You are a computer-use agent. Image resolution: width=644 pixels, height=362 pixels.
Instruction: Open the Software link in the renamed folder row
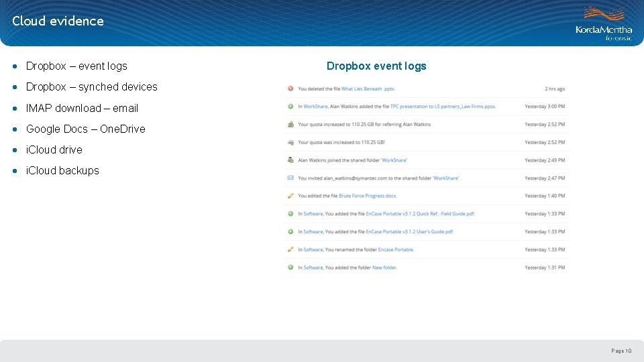tap(313, 249)
